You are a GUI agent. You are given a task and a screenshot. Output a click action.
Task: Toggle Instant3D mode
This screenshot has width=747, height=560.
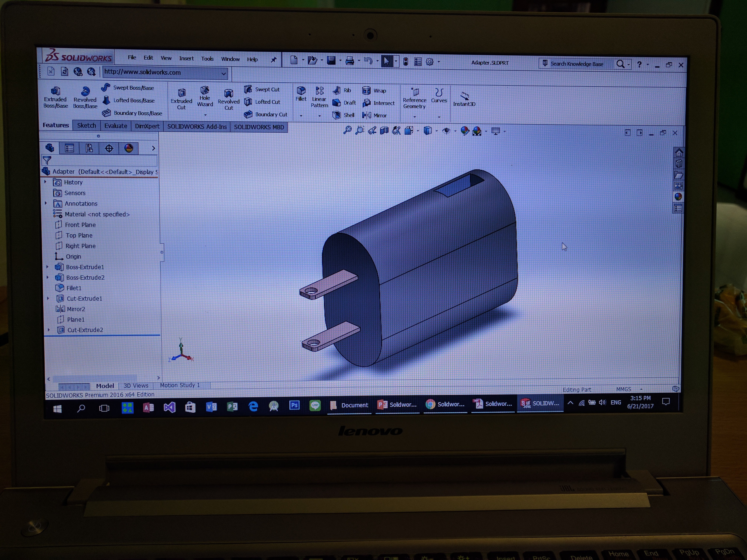point(464,99)
